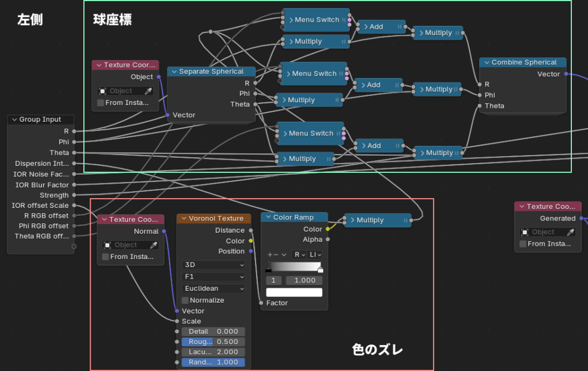Image resolution: width=588 pixels, height=371 pixels.
Task: Select the white color stop handle on ramp
Action: pos(320,269)
